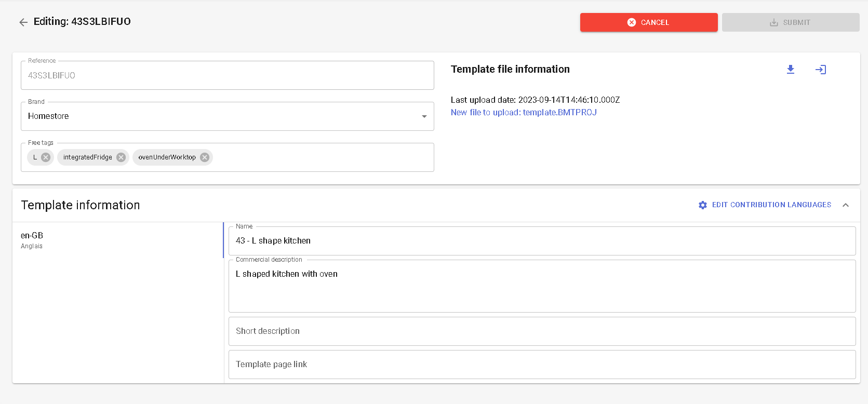
Task: Click the Template file information heading
Action: click(510, 69)
